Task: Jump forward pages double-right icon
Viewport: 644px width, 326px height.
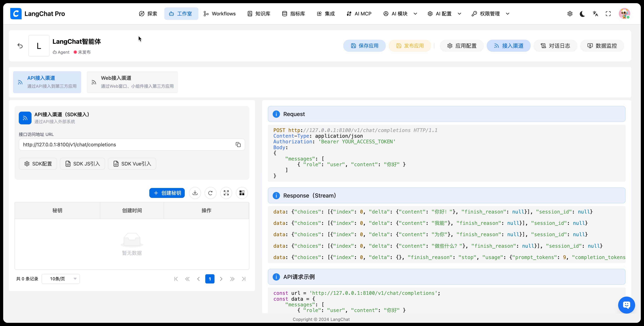Action: point(232,279)
